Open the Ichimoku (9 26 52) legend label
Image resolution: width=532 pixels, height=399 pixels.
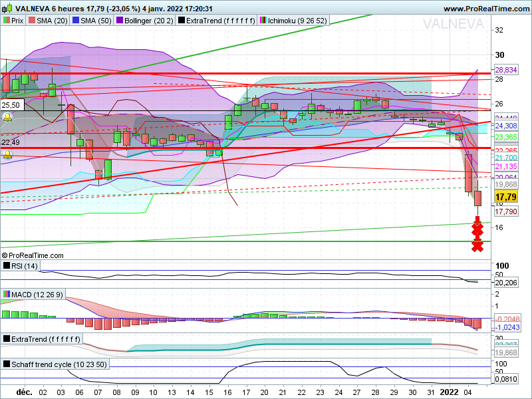pos(297,21)
